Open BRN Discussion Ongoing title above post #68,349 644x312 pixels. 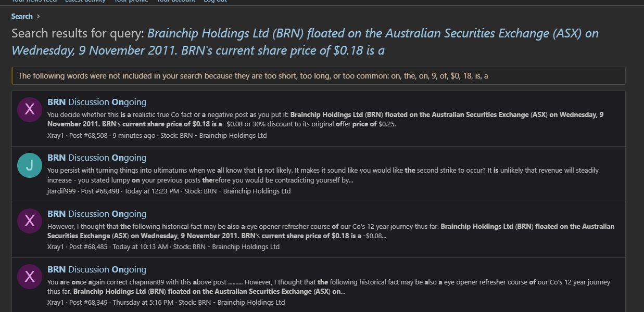point(97,269)
